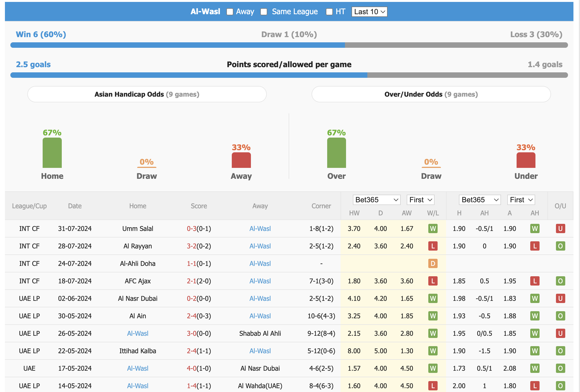This screenshot has width=580, height=392.
Task: Click the handicap W badge on 17-05-2024 row
Action: click(535, 368)
